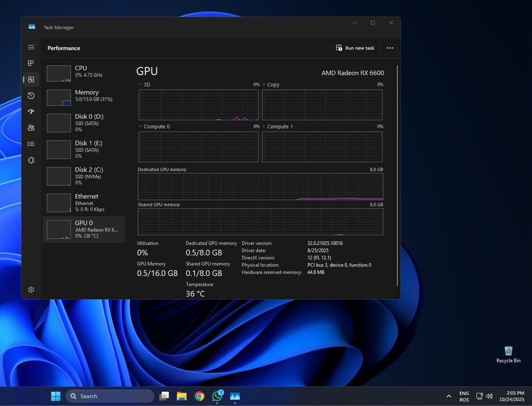Image resolution: width=532 pixels, height=406 pixels.
Task: Click Task Manager icon in taskbar
Action: (x=235, y=396)
